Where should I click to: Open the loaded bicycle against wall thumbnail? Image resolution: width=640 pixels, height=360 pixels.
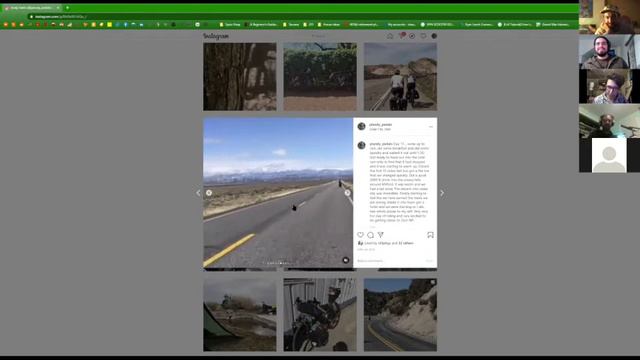320,315
